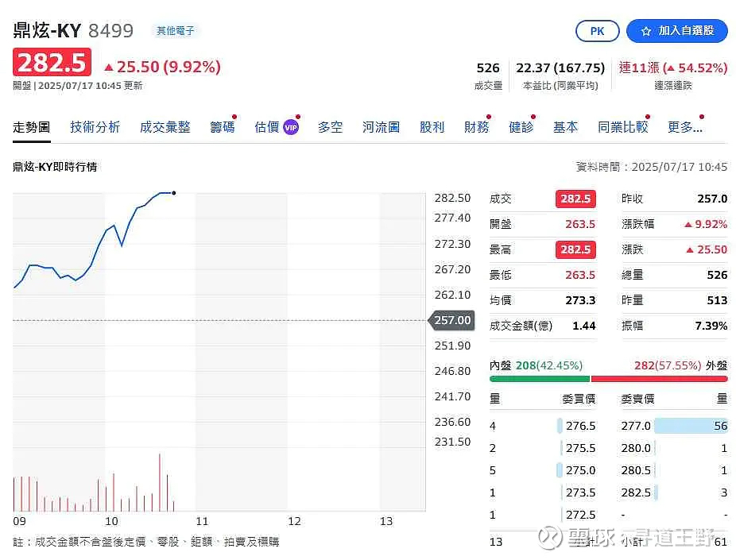This screenshot has width=736, height=560.
Task: Click the 257.00 reference price marker on chart
Action: [451, 320]
